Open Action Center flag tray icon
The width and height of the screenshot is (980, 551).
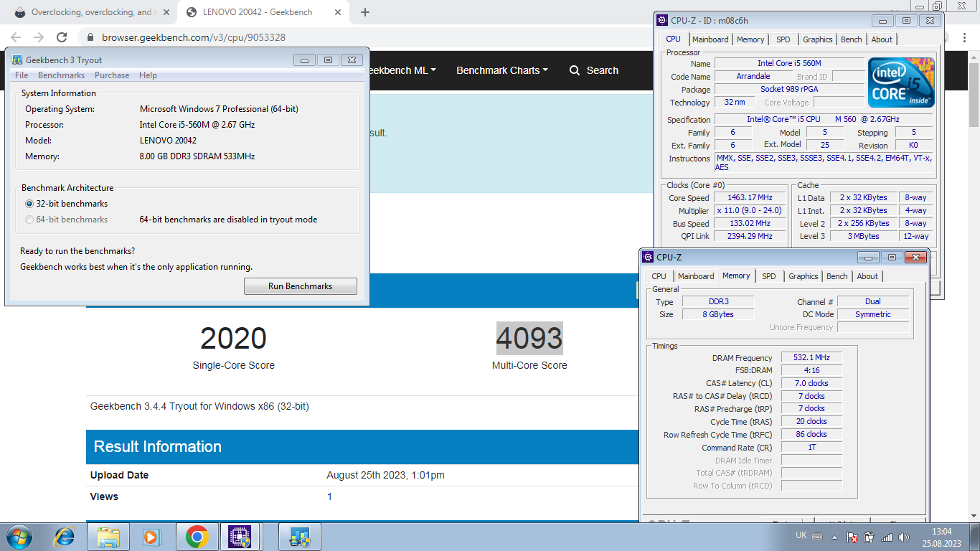[x=852, y=537]
